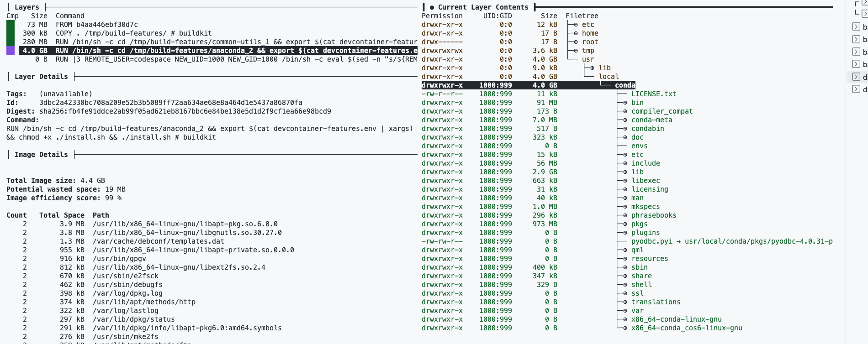868x344 pixels.
Task: Click the /usr/sbin/mke2fs path row
Action: pyautogui.click(x=90, y=337)
